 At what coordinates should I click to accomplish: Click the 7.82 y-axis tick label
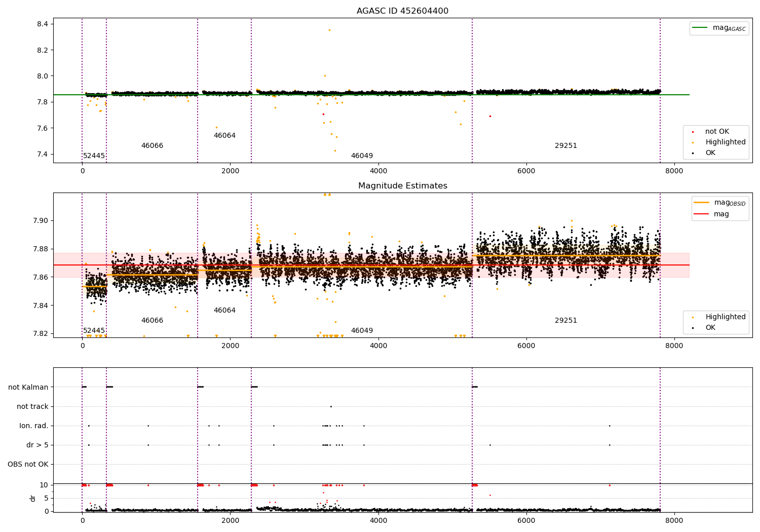point(41,334)
